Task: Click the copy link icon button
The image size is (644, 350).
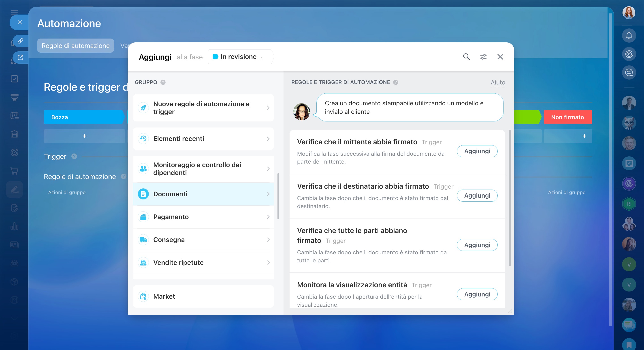Action: coord(21,41)
